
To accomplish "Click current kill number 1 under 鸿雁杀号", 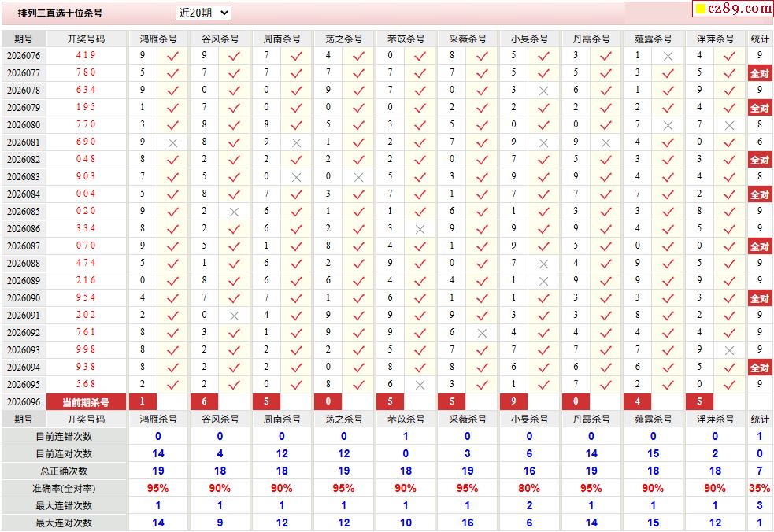I will (143, 401).
